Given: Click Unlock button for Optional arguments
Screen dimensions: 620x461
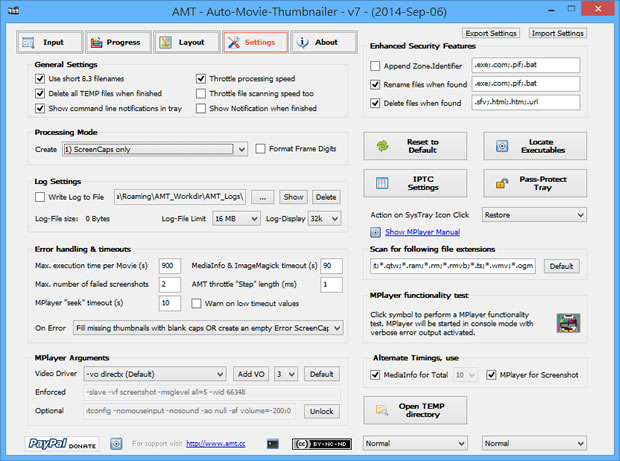Looking at the screenshot, I should [x=321, y=411].
